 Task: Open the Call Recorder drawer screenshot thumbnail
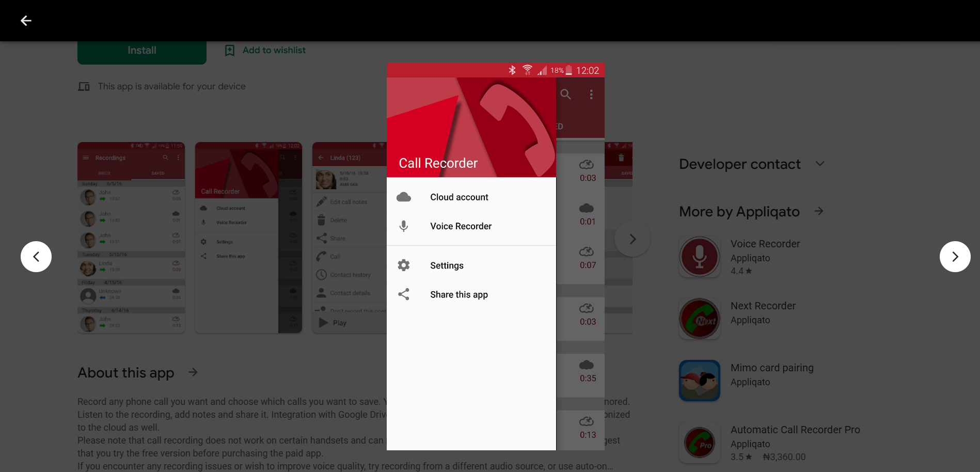tap(248, 238)
